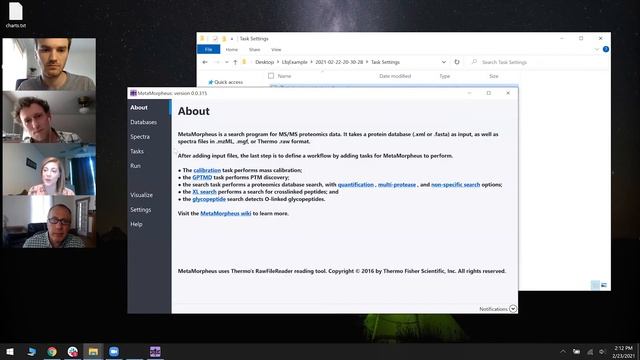Click the Search Task Settings field
The height and width of the screenshot is (360, 640).
pos(536,62)
